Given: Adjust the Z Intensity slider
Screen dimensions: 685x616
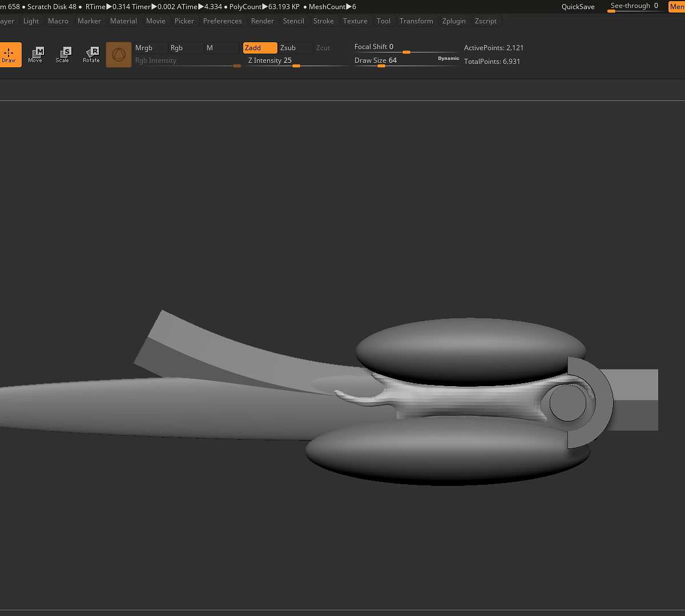Looking at the screenshot, I should click(x=297, y=61).
